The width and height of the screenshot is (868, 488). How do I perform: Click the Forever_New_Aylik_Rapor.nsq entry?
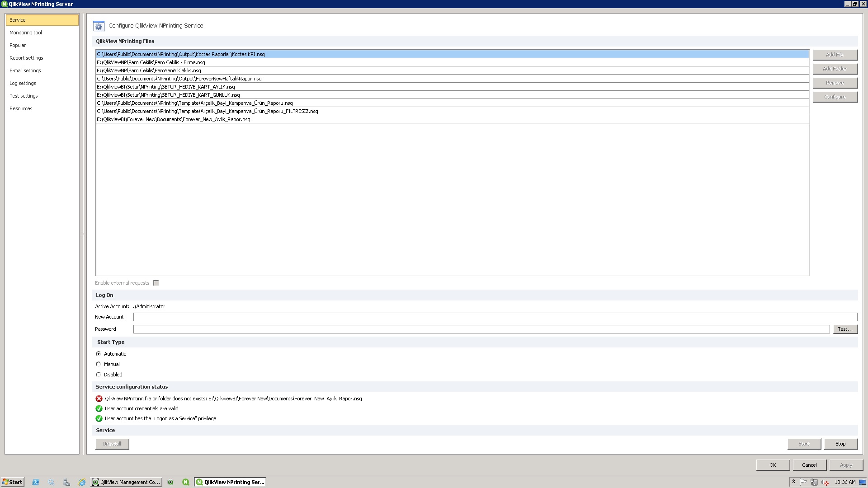173,118
